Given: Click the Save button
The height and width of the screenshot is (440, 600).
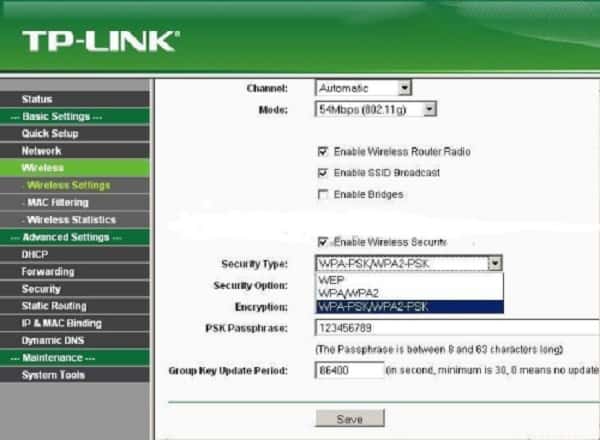Looking at the screenshot, I should (350, 418).
